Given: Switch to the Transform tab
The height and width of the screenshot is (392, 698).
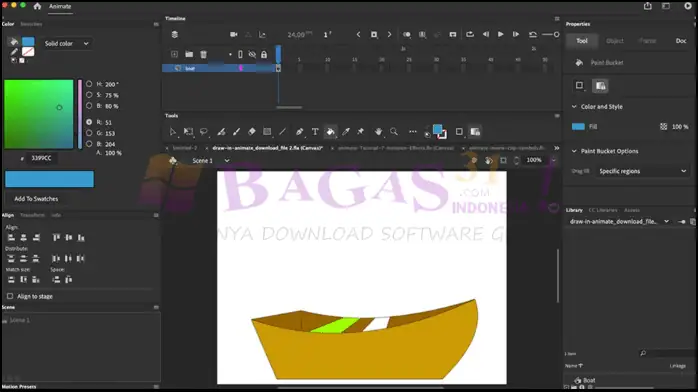Looking at the screenshot, I should coord(32,215).
